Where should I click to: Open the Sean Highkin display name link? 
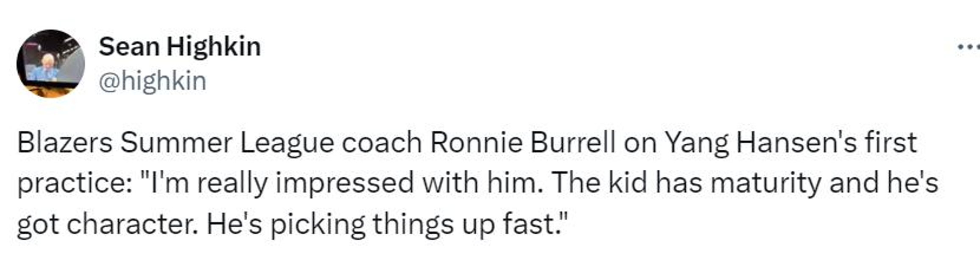point(180,46)
